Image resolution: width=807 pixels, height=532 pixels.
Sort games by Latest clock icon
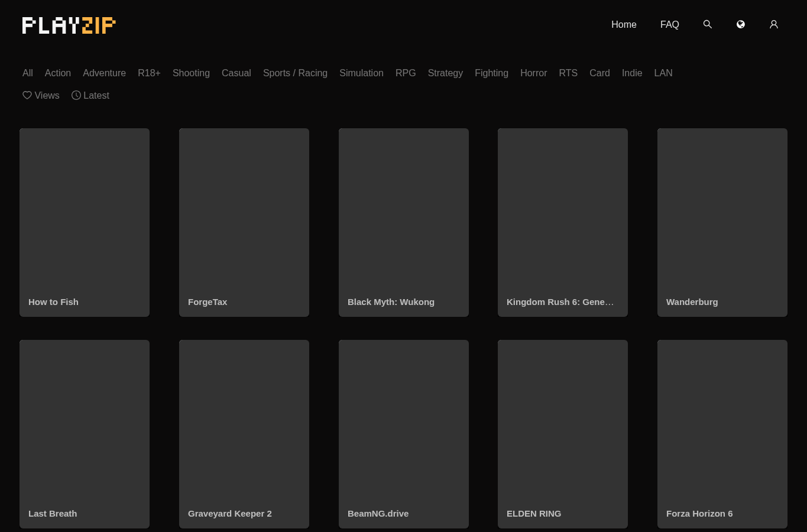76,95
